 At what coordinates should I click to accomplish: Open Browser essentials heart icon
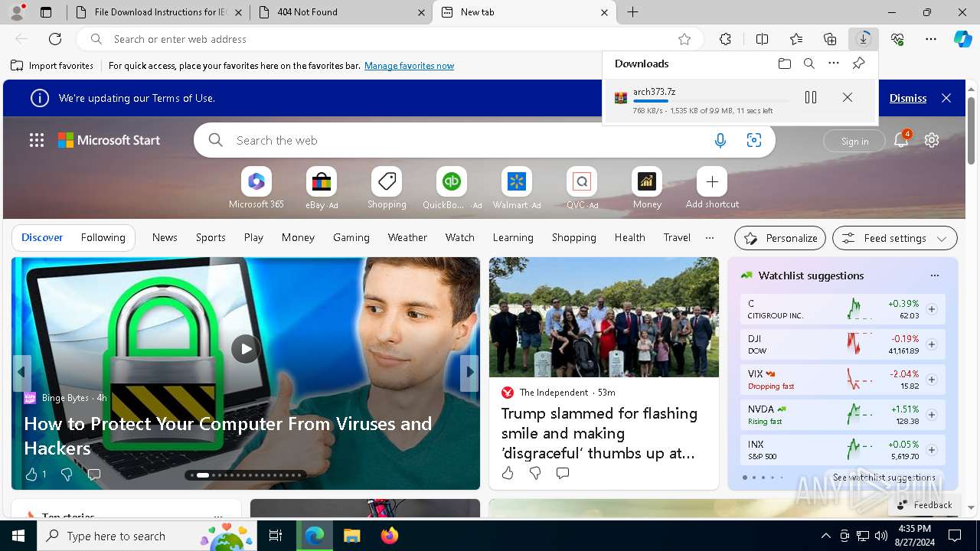pos(897,39)
